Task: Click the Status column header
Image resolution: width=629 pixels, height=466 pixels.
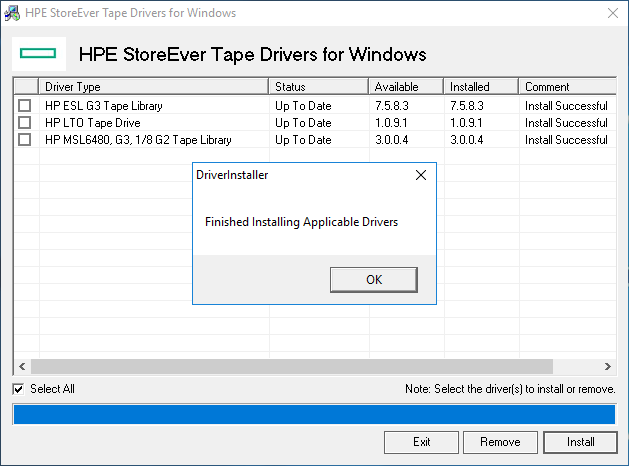Action: (x=319, y=87)
